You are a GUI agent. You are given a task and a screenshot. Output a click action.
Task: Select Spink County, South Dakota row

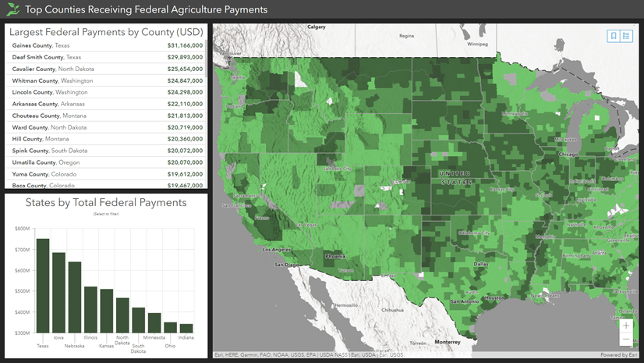click(x=106, y=151)
